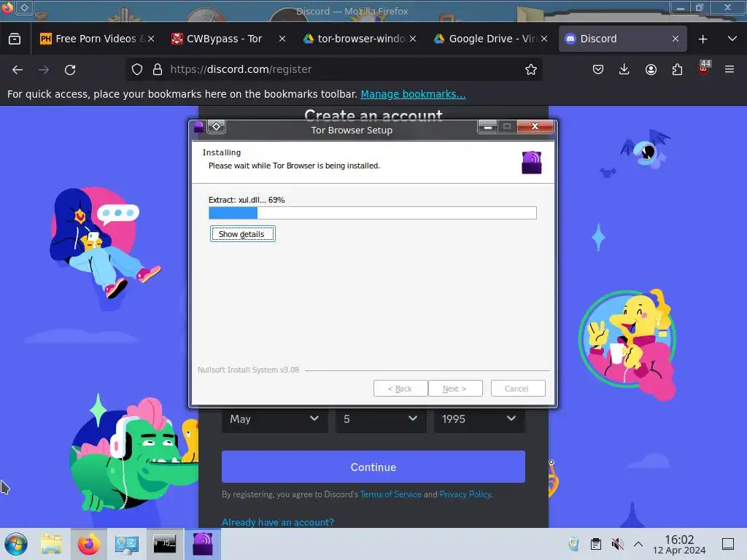Open the Firefox hamburger application menu
The height and width of the screenshot is (560, 747).
point(729,69)
